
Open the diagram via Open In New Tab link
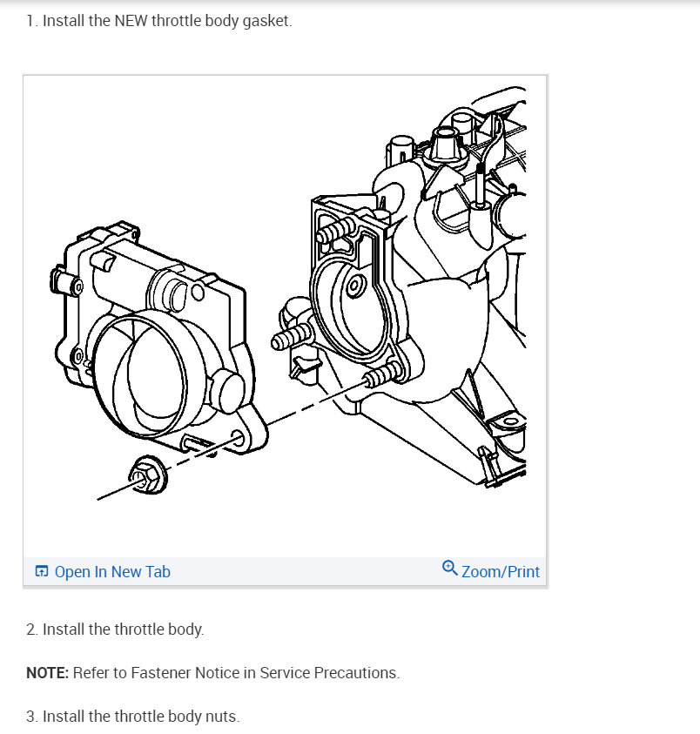112,571
